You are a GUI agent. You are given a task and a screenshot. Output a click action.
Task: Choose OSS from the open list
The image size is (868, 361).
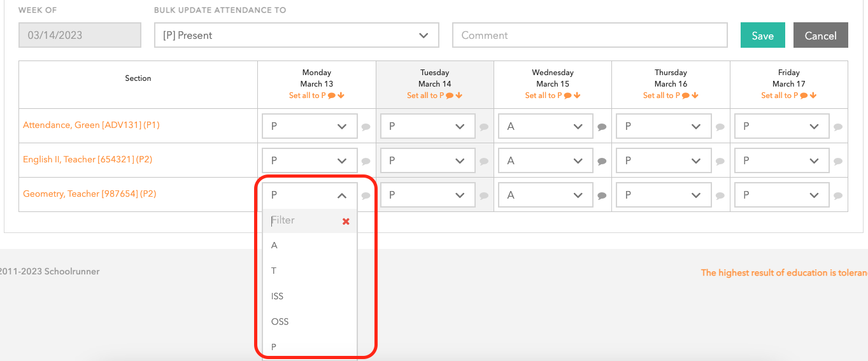tap(280, 322)
